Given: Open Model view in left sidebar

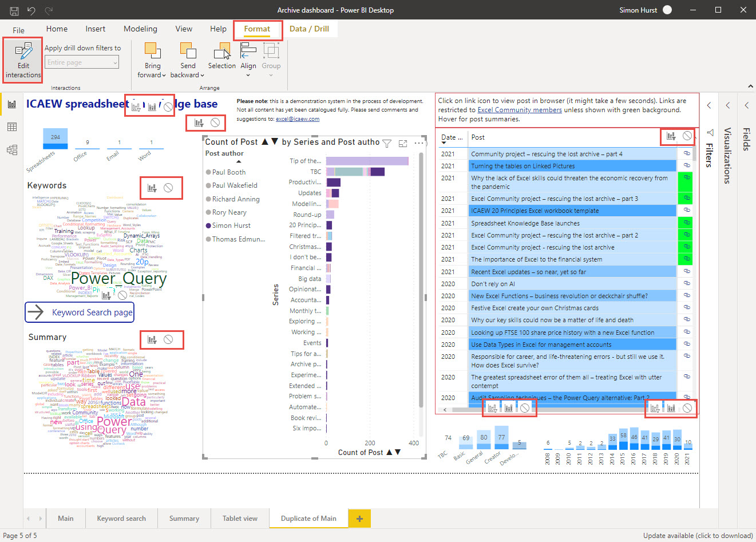Looking at the screenshot, I should point(11,150).
